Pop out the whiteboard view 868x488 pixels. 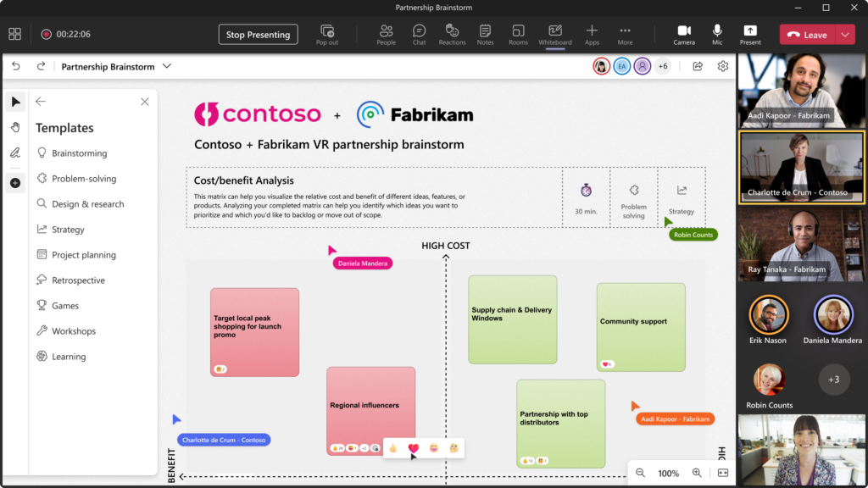click(x=327, y=34)
